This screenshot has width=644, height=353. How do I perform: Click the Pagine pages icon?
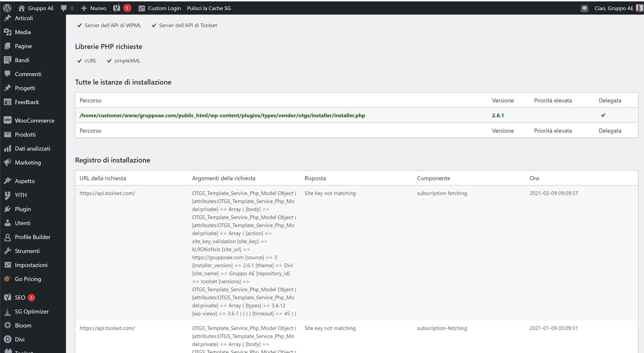(7, 46)
